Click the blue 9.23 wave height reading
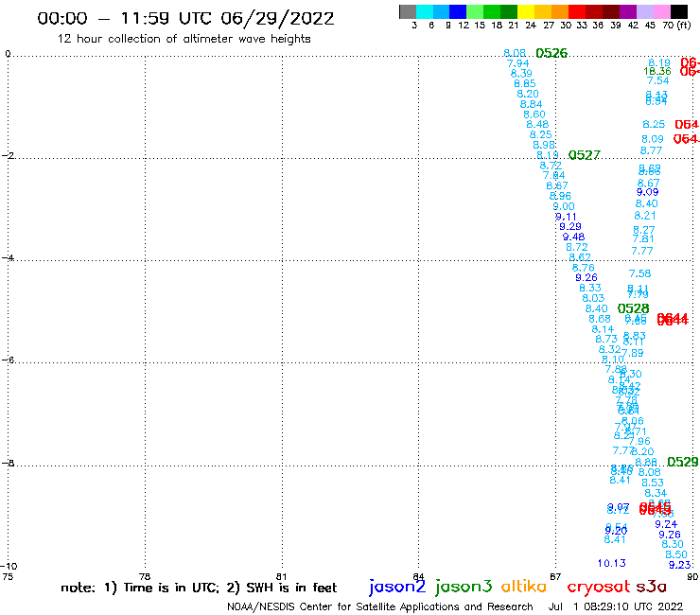700x615 pixels. click(680, 565)
